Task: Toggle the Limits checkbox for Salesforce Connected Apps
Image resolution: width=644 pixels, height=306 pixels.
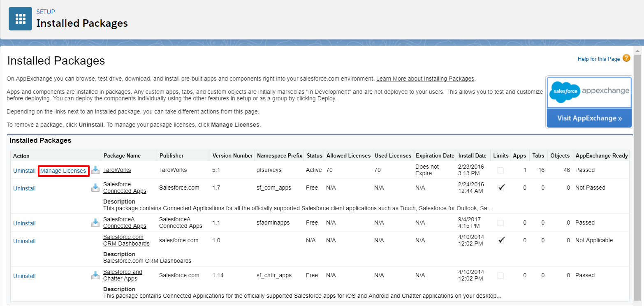Action: [501, 188]
